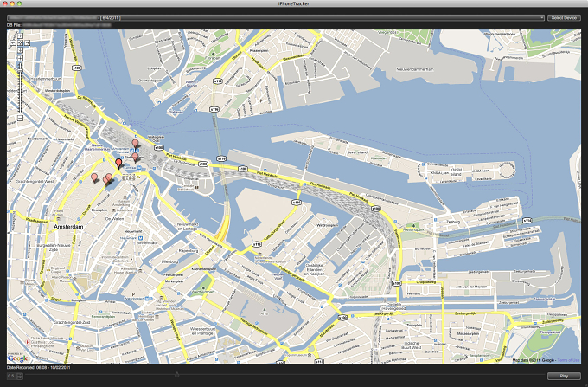Click the westernmost faded pin on map
The height and width of the screenshot is (387, 588).
(94, 178)
